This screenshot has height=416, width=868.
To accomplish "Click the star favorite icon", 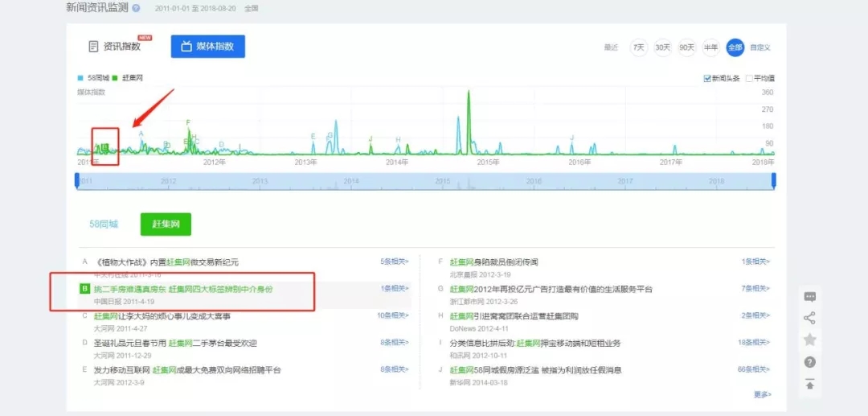I will (809, 340).
